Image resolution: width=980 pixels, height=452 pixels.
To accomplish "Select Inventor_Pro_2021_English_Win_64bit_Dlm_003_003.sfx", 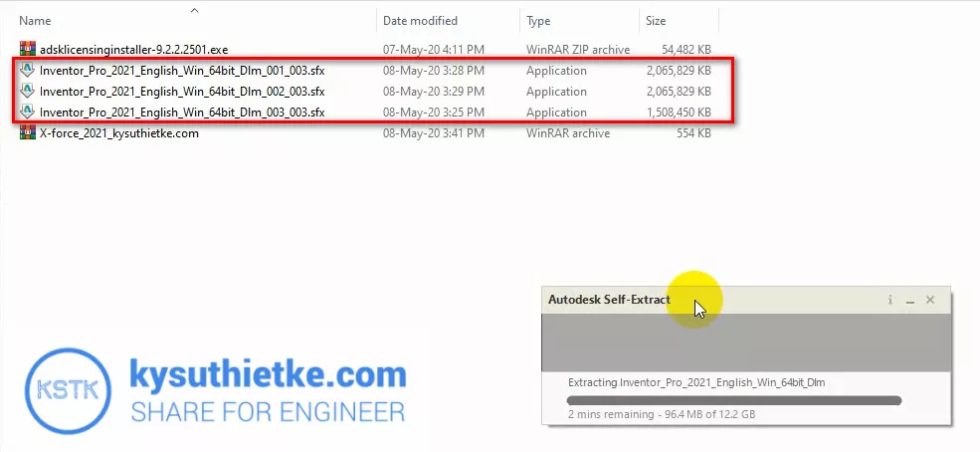I will (x=182, y=113).
